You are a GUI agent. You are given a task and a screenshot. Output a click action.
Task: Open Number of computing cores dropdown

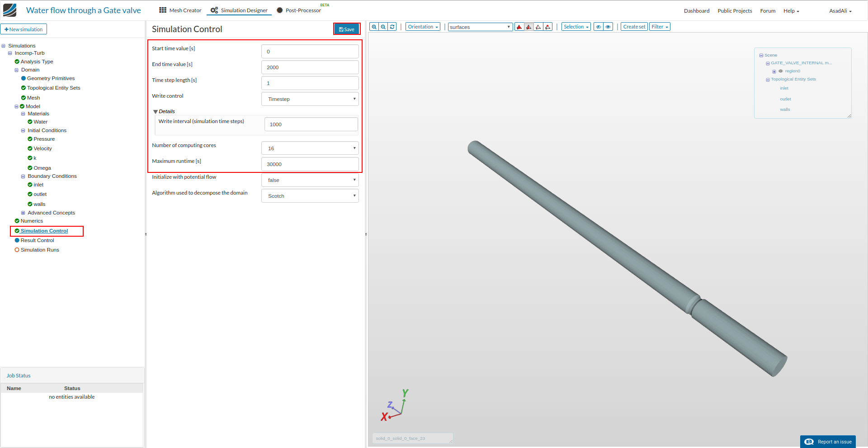coord(310,148)
